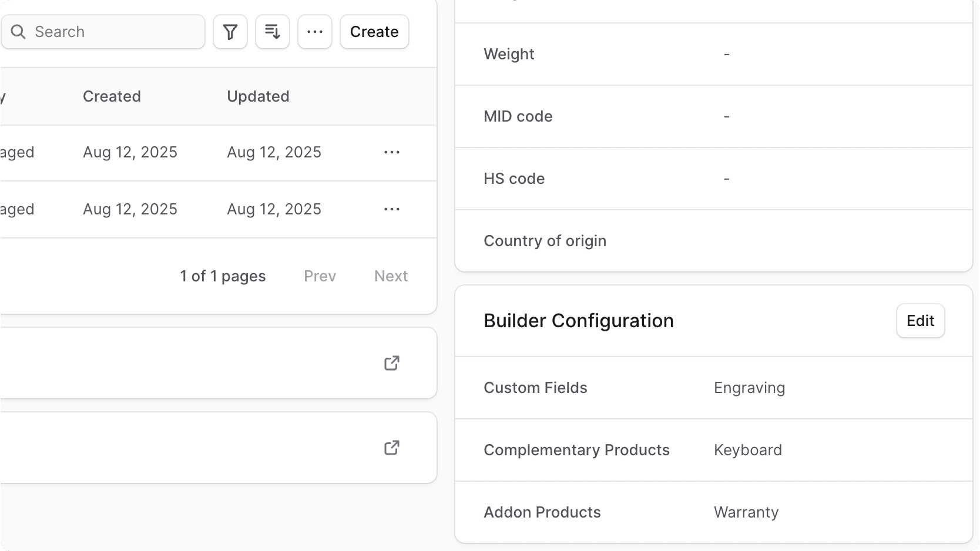Click the Create button
The height and width of the screenshot is (551, 980).
pos(374,32)
